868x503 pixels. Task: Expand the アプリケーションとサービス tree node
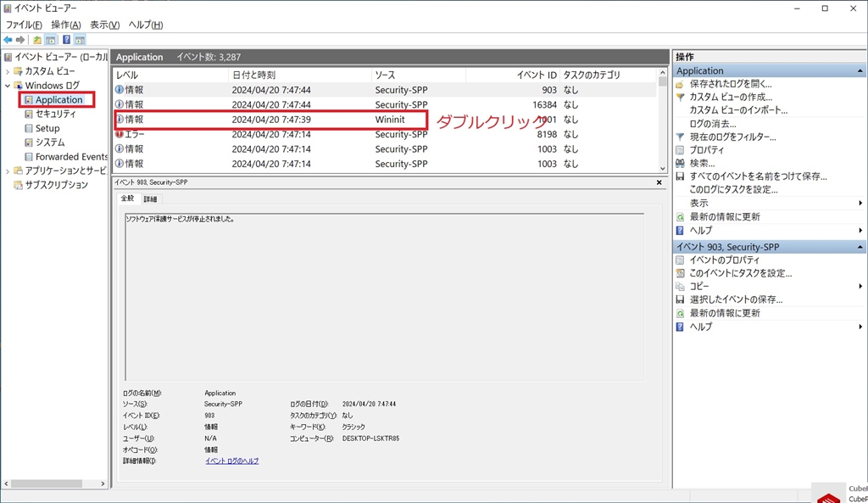pos(7,171)
